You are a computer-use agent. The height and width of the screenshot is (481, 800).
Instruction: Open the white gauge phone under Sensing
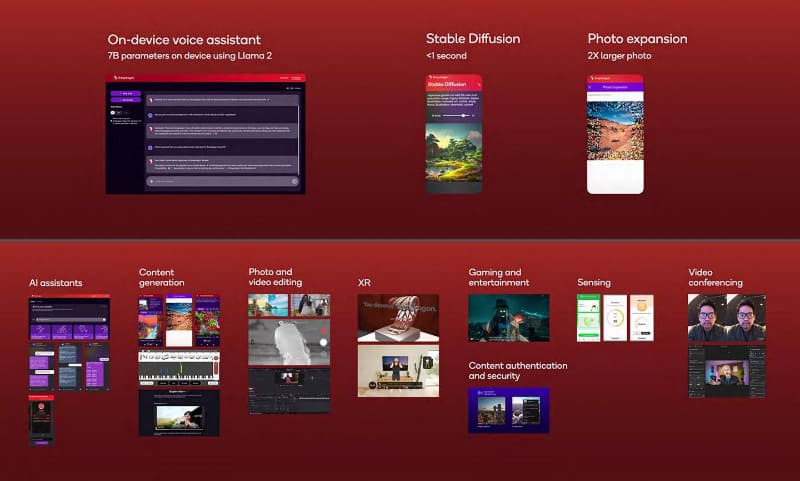615,318
